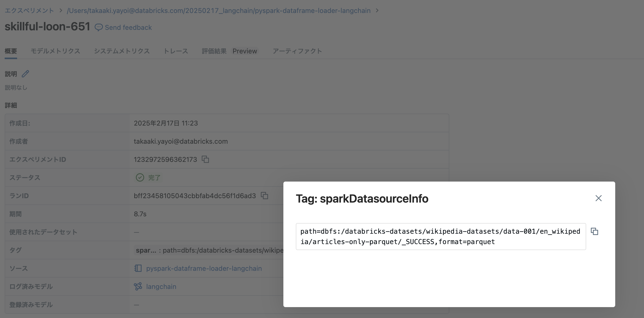This screenshot has height=318, width=644.
Task: Select the tag value text field
Action: click(x=441, y=237)
